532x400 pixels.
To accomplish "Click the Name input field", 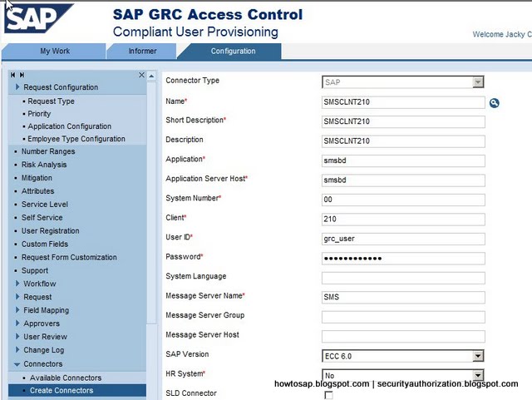I will click(x=403, y=102).
